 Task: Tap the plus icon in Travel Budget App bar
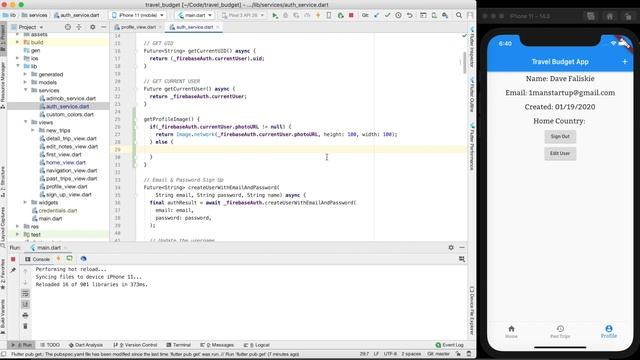[624, 62]
